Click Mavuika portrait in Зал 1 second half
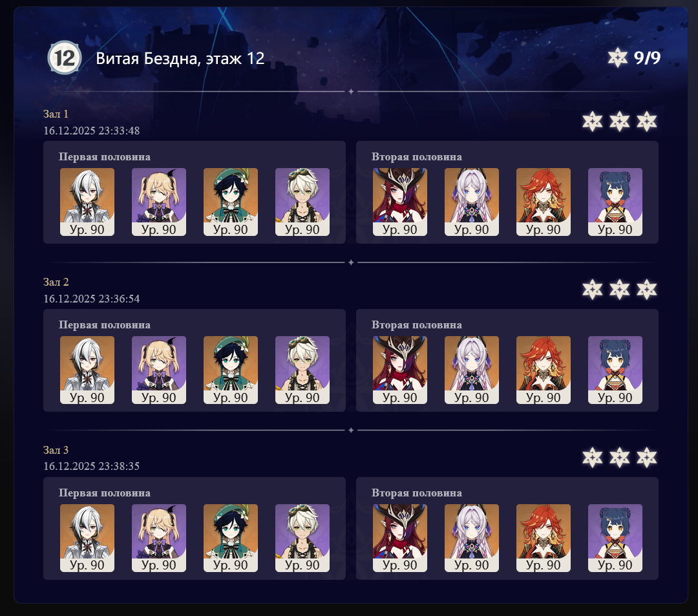 coord(543,202)
